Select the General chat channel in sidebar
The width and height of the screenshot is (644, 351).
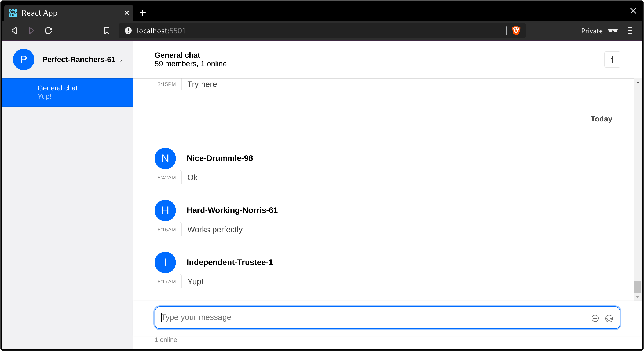click(68, 93)
